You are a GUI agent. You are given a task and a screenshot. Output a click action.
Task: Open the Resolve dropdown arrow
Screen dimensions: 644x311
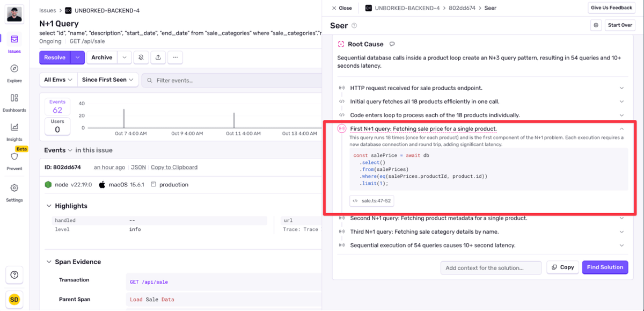(x=78, y=57)
